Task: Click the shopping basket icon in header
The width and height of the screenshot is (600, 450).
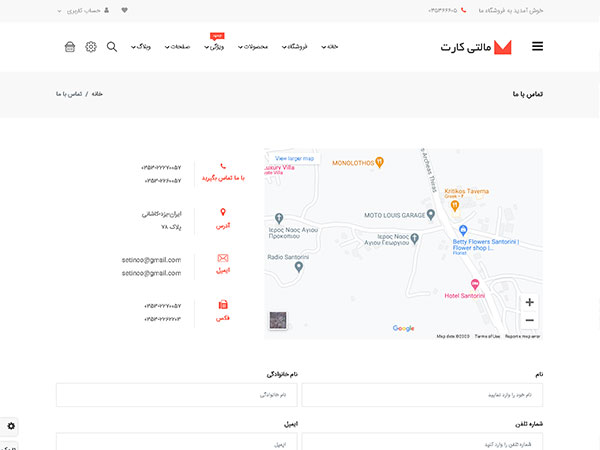Action: (x=70, y=47)
